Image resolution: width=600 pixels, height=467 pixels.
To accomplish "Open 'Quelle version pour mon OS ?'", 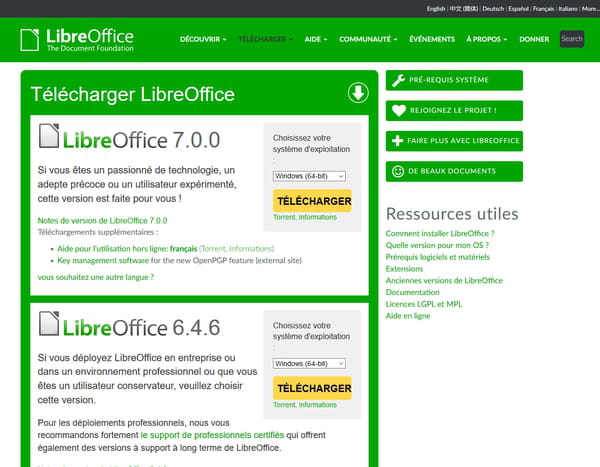I will coord(437,245).
